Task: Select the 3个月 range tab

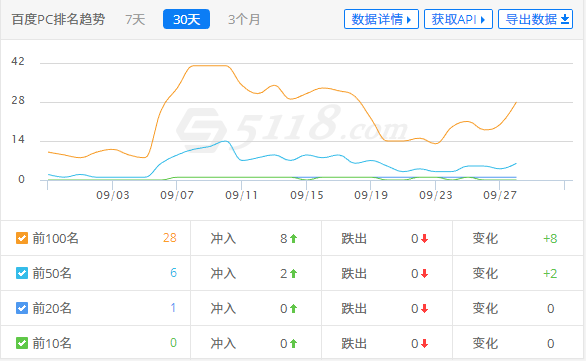Action: coord(244,19)
